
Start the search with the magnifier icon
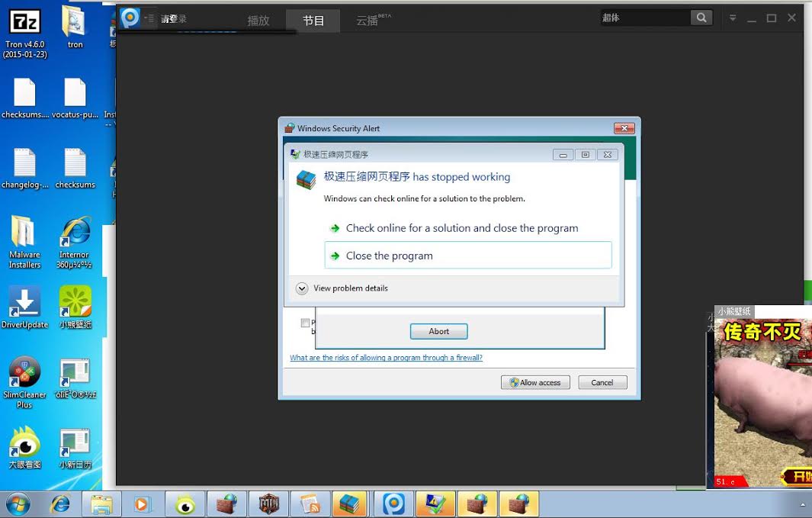coord(701,17)
